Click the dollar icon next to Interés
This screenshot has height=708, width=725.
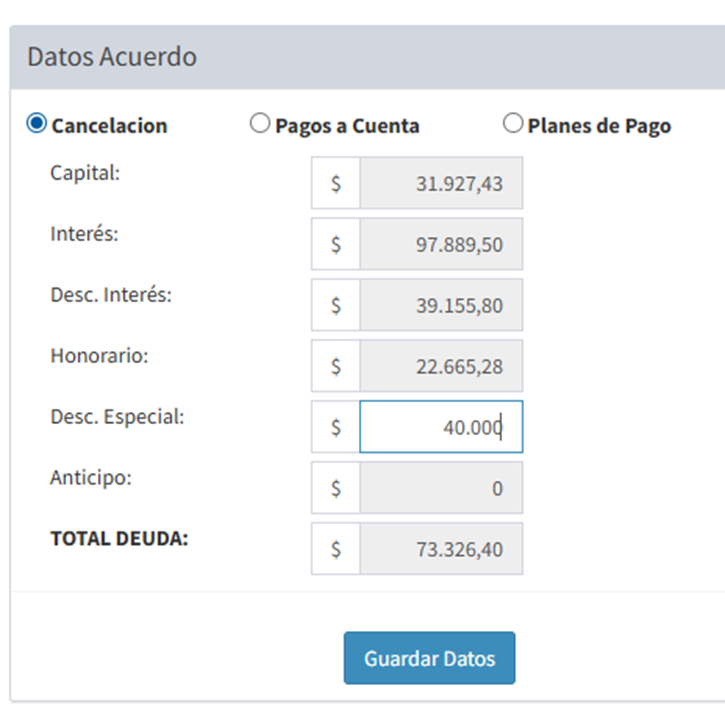point(336,244)
